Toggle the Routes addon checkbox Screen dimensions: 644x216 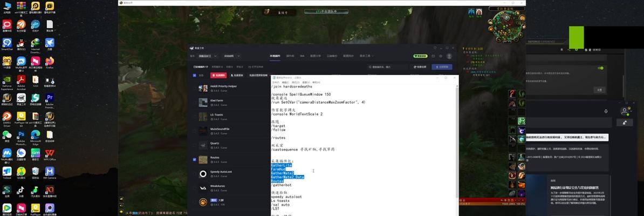tap(194, 159)
